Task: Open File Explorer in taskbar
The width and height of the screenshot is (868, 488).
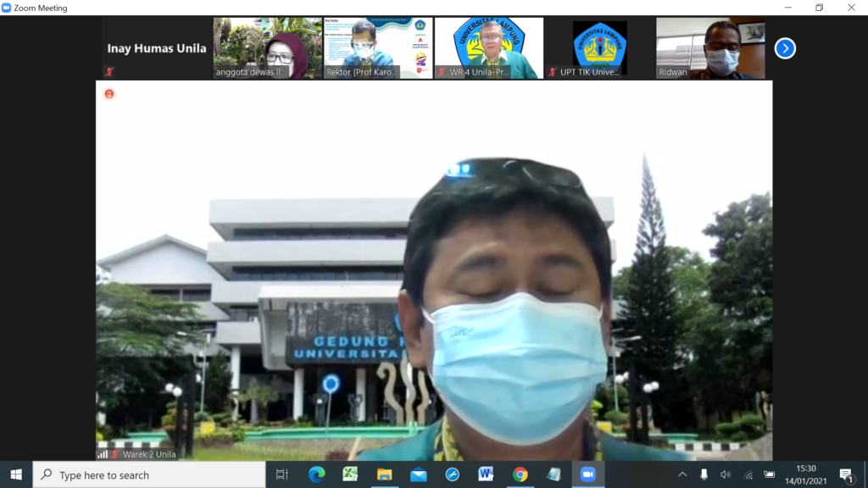Action: tap(384, 474)
